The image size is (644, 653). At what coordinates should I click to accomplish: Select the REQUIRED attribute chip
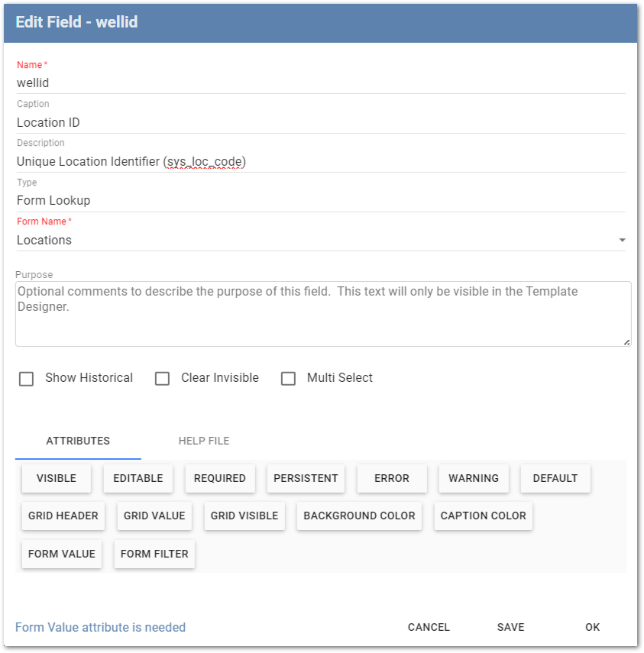220,478
